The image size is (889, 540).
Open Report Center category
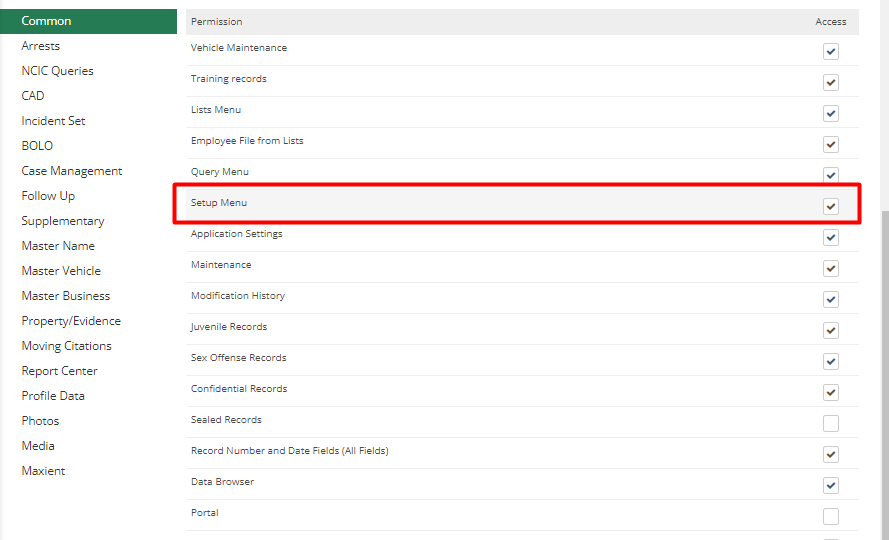(x=60, y=370)
